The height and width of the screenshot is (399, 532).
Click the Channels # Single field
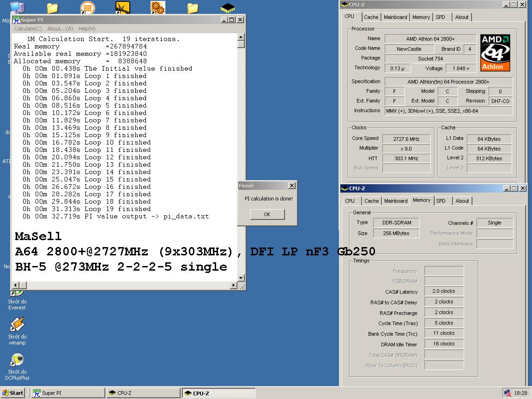pos(495,223)
